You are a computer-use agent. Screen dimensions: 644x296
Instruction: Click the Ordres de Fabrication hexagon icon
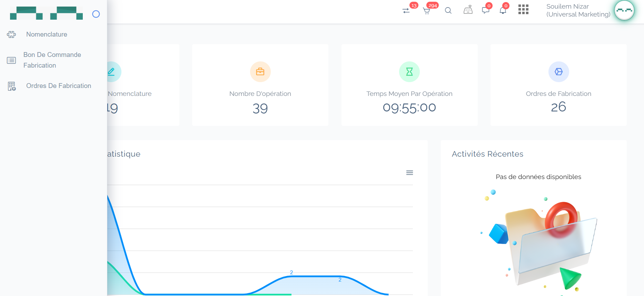pyautogui.click(x=558, y=72)
